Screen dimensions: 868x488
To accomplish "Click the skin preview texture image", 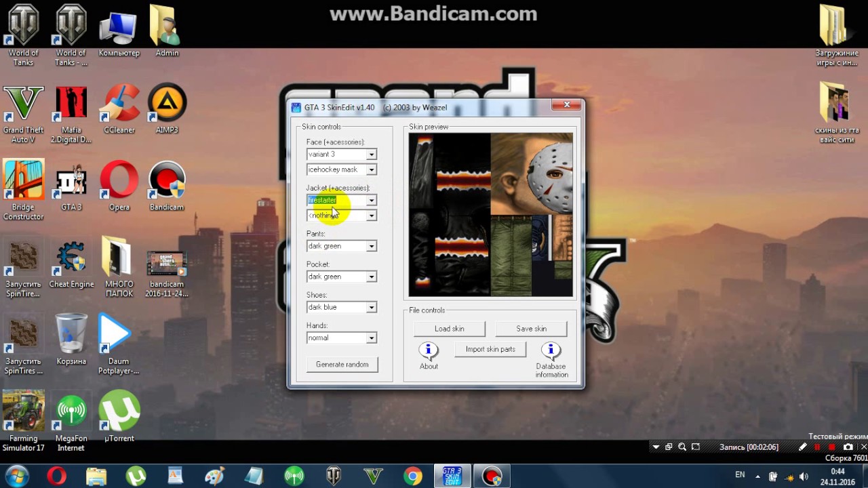I will 491,215.
